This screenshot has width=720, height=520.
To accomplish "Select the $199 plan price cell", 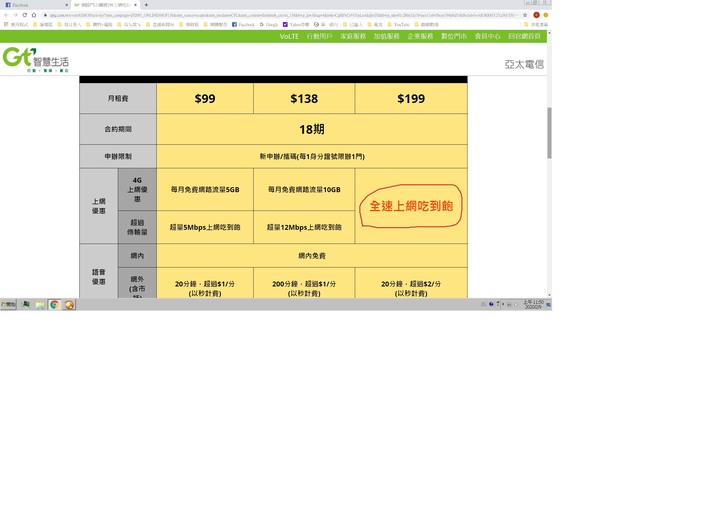I will coord(411,98).
